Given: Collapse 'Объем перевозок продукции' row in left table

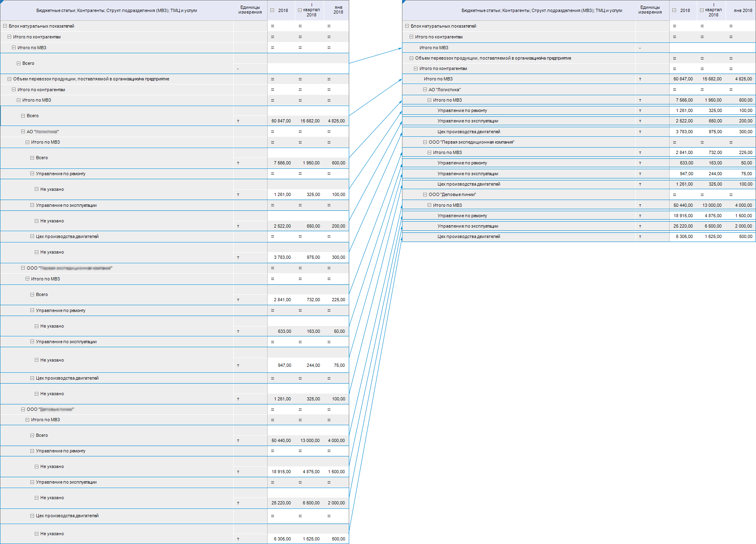Looking at the screenshot, I should pos(10,79).
